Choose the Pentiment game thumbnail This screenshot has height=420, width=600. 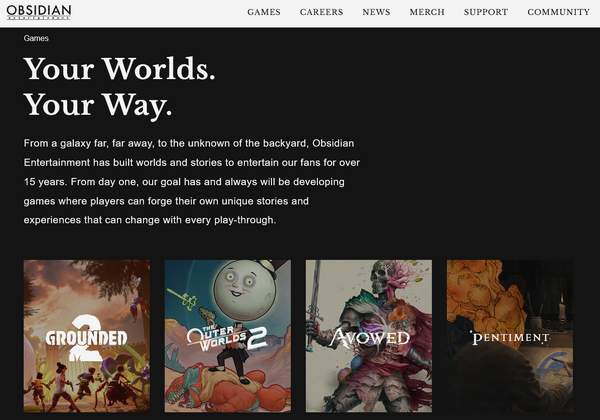point(510,336)
